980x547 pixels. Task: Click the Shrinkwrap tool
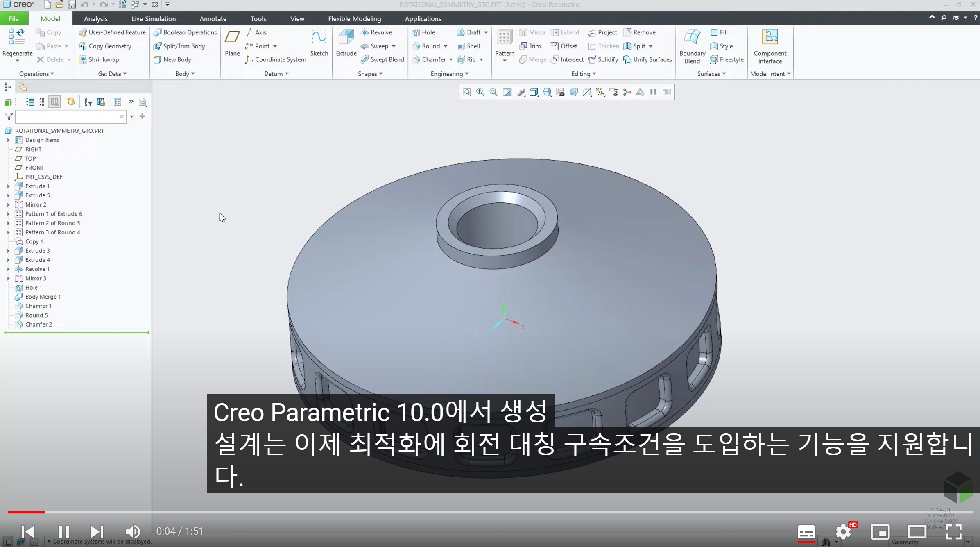(x=99, y=59)
